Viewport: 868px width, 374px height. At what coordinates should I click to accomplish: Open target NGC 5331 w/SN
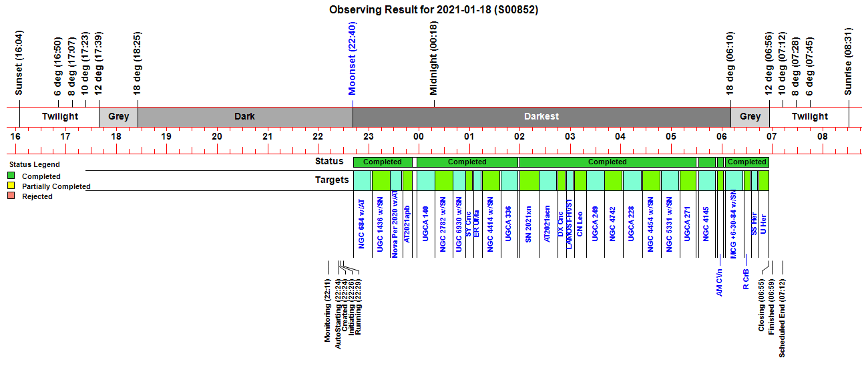670,225
